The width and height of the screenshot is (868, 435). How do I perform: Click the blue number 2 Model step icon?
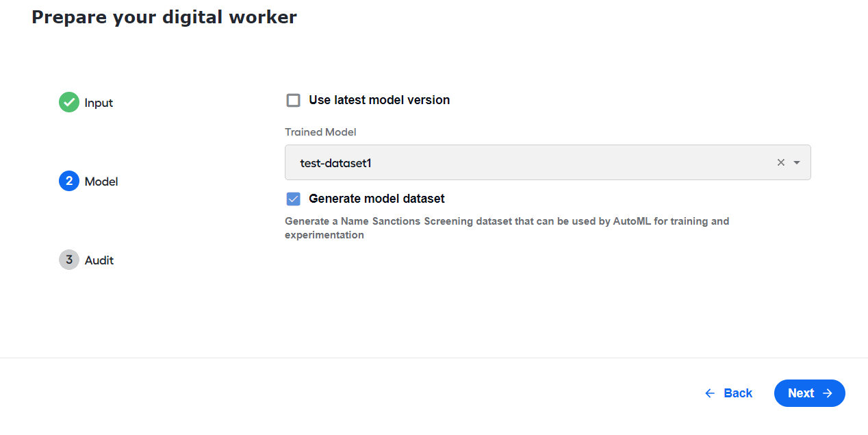[69, 182]
